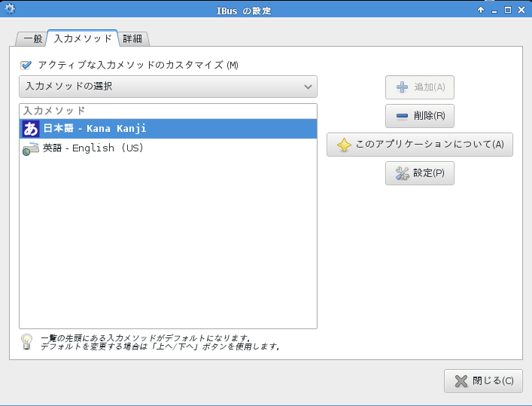
Task: Click the 追加(A) button
Action: click(419, 87)
